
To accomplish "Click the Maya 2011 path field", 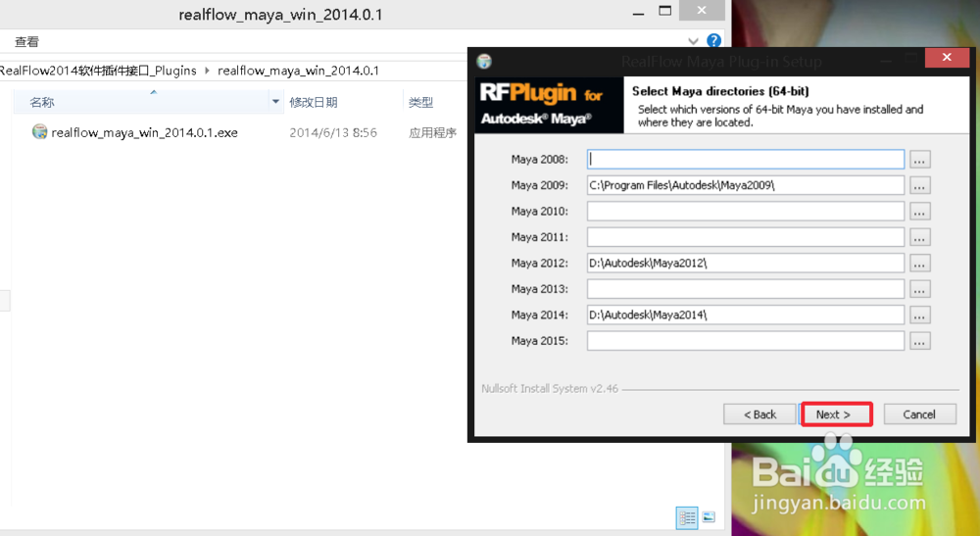I will coord(746,237).
